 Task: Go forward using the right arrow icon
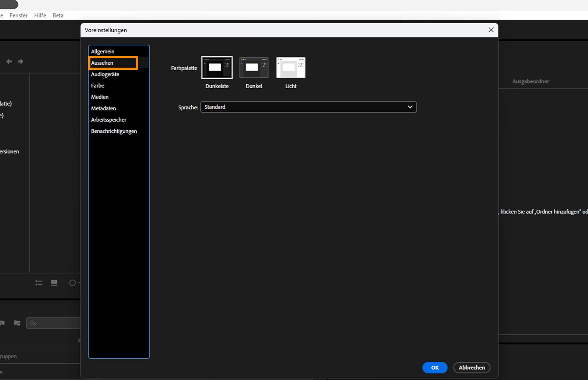pyautogui.click(x=21, y=61)
